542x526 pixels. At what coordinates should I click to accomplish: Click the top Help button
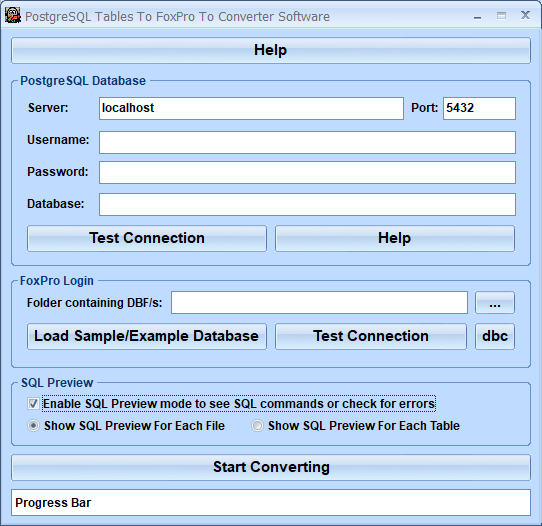coord(271,50)
